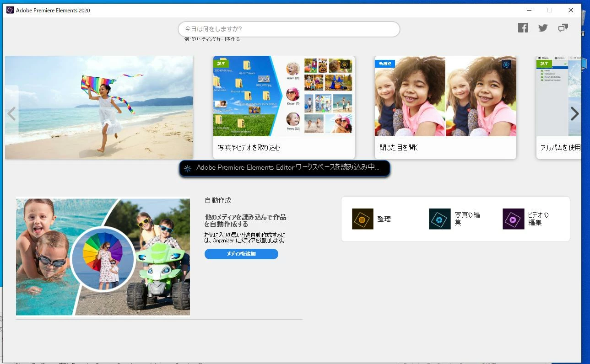This screenshot has width=590, height=364.
Task: Click the 写真の編集 label text
Action: 467,219
